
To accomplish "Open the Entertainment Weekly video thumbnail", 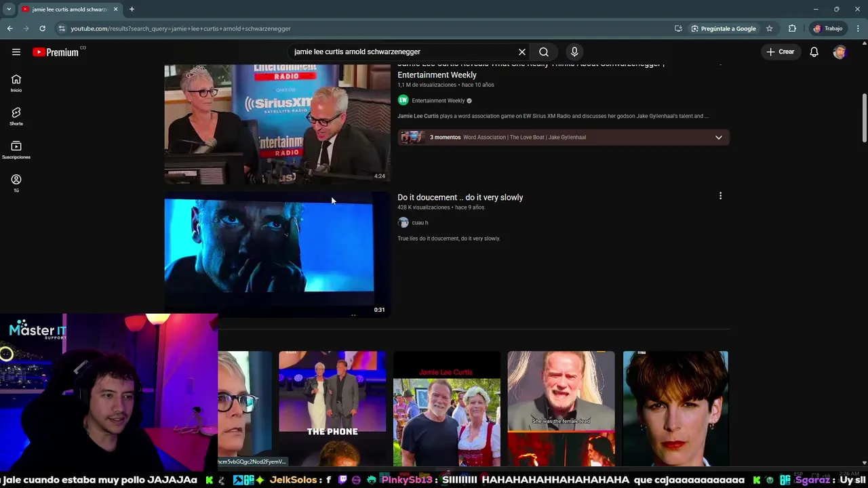I will click(x=277, y=124).
